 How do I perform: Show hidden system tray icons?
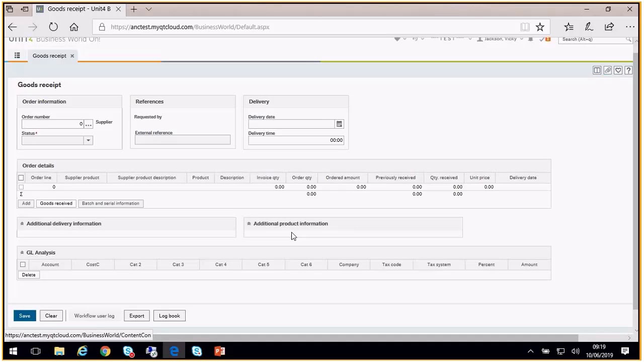530,351
